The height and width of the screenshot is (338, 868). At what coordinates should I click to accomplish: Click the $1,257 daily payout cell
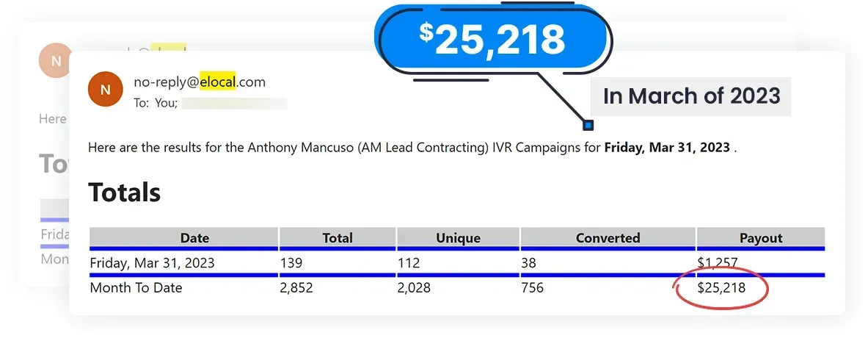coord(718,262)
